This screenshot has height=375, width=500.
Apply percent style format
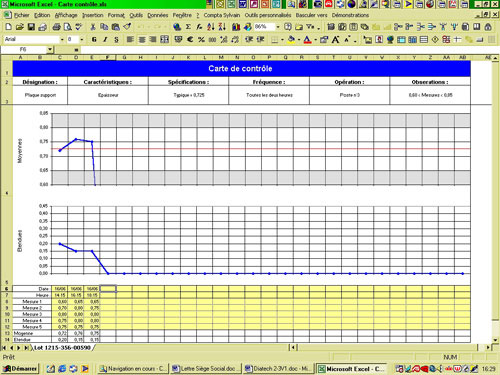(201, 40)
